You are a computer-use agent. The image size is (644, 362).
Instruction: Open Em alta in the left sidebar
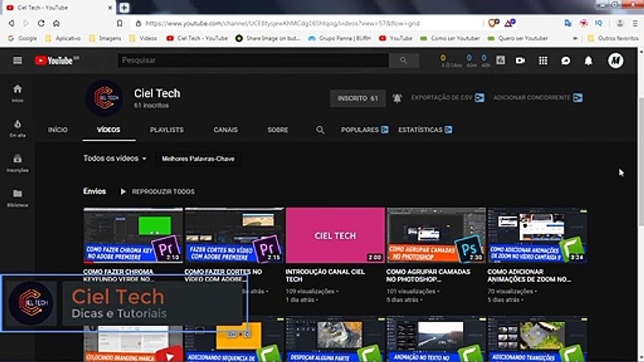18,128
